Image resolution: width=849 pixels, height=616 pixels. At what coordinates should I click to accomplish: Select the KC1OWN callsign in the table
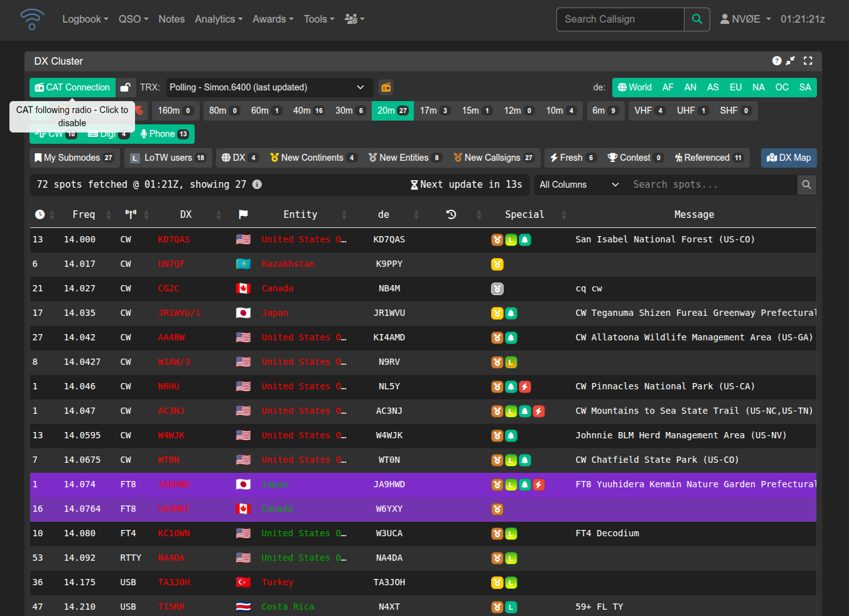174,534
